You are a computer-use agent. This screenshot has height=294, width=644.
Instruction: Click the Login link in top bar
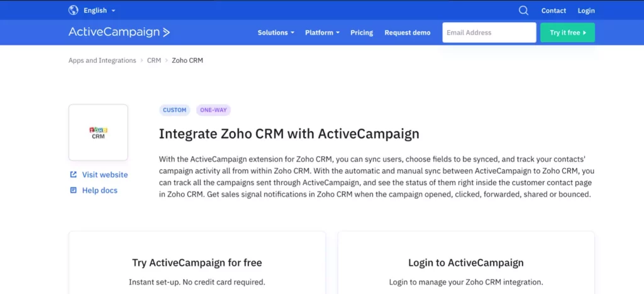586,11
